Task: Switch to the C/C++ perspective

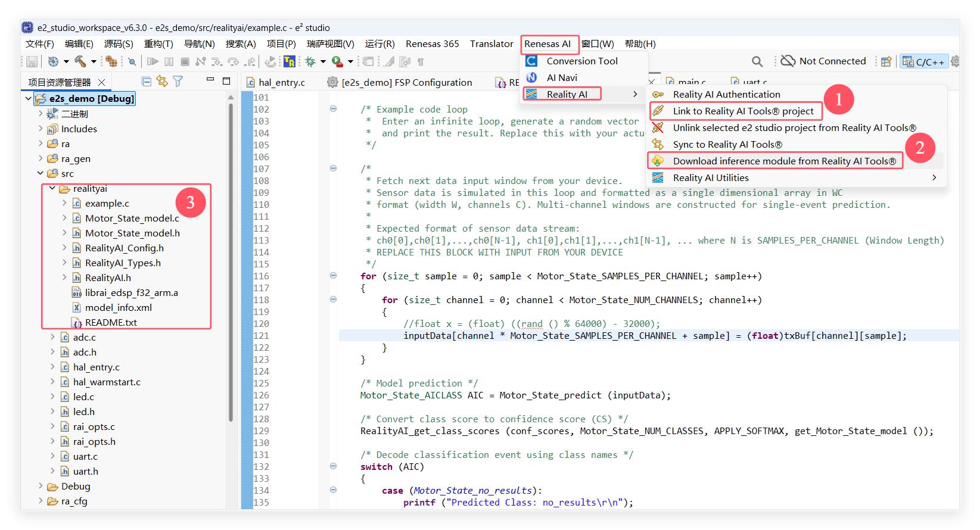Action: click(x=923, y=61)
